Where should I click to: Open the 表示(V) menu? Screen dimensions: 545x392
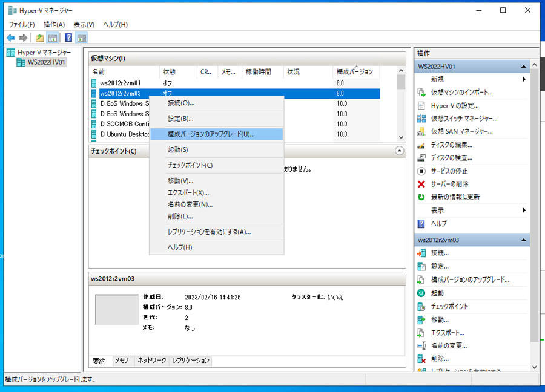tap(84, 24)
